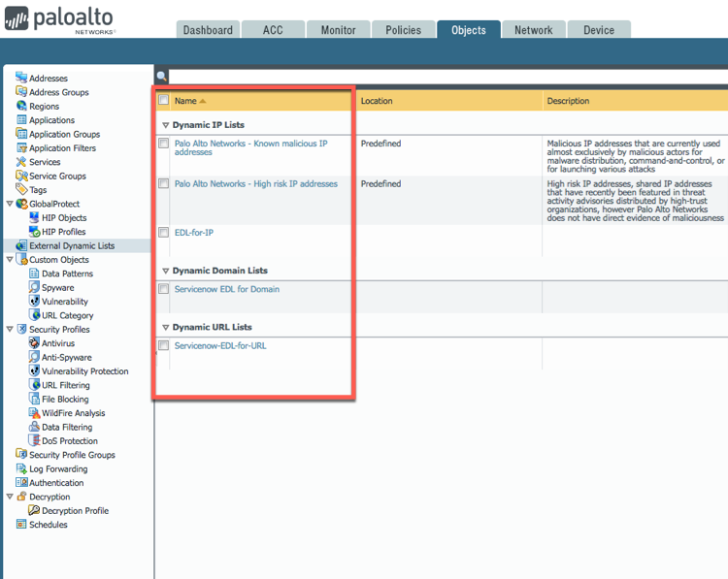This screenshot has width=728, height=579.
Task: Collapse the Dynamic URL Lists group
Action: coord(165,328)
